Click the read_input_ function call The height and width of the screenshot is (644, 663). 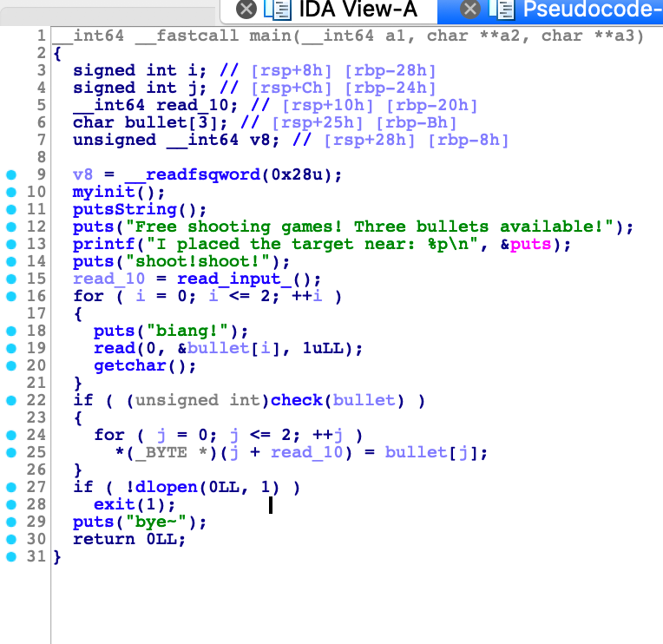click(x=234, y=279)
